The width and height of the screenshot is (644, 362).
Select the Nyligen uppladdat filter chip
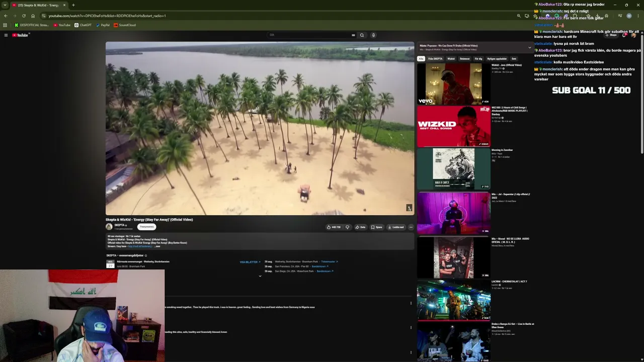[x=497, y=59]
